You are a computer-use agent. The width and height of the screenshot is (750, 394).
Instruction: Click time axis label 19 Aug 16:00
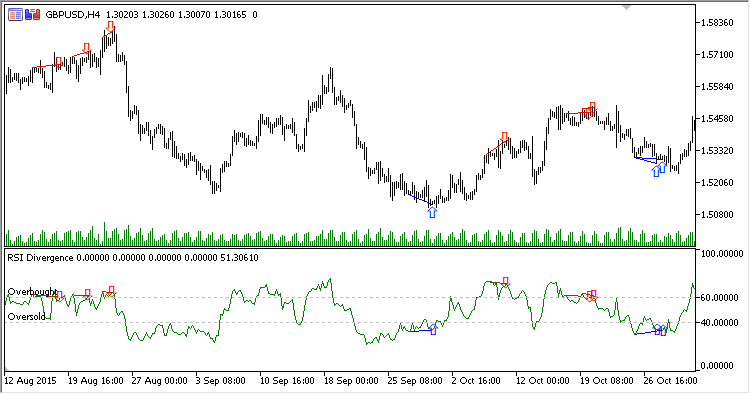pos(96,381)
